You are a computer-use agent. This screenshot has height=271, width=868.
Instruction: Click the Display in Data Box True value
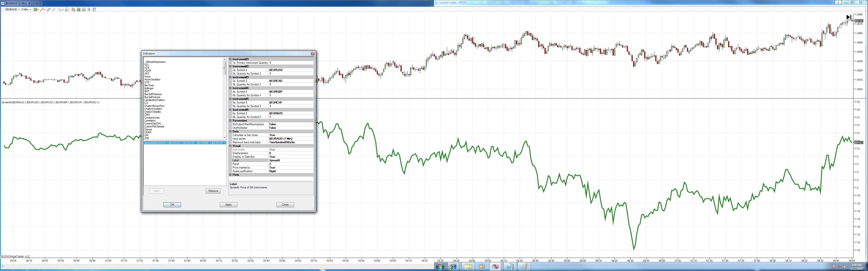pos(291,157)
